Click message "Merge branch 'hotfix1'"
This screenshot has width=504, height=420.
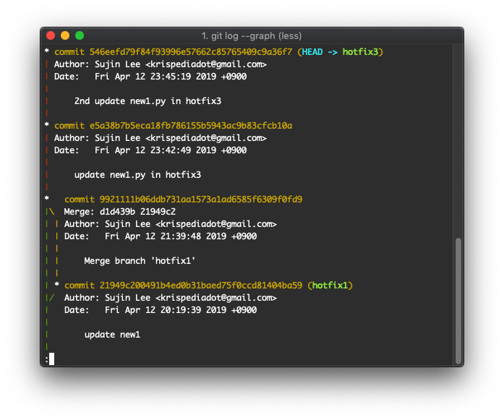140,261
